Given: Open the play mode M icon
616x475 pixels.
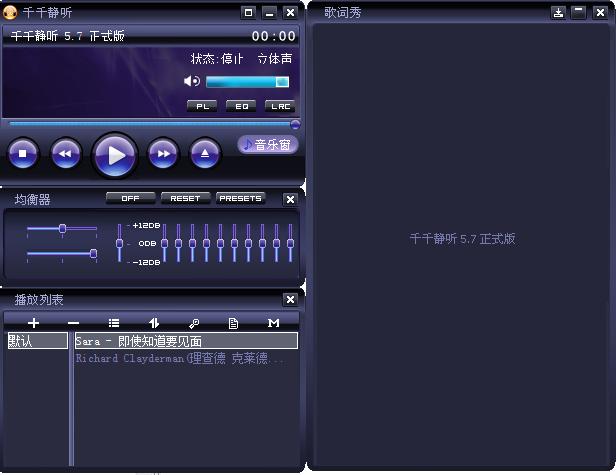Looking at the screenshot, I should (x=273, y=323).
